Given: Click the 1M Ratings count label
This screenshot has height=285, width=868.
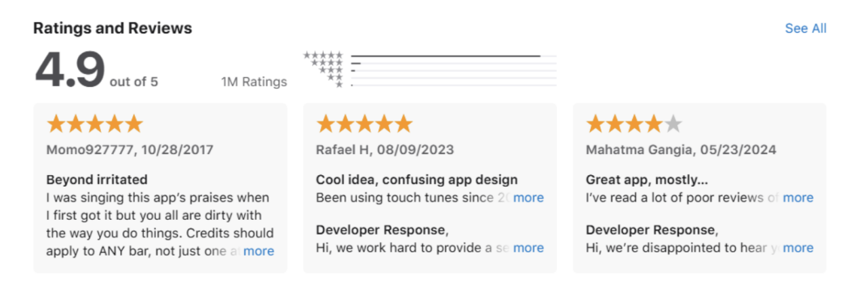Looking at the screenshot, I should coord(254,82).
